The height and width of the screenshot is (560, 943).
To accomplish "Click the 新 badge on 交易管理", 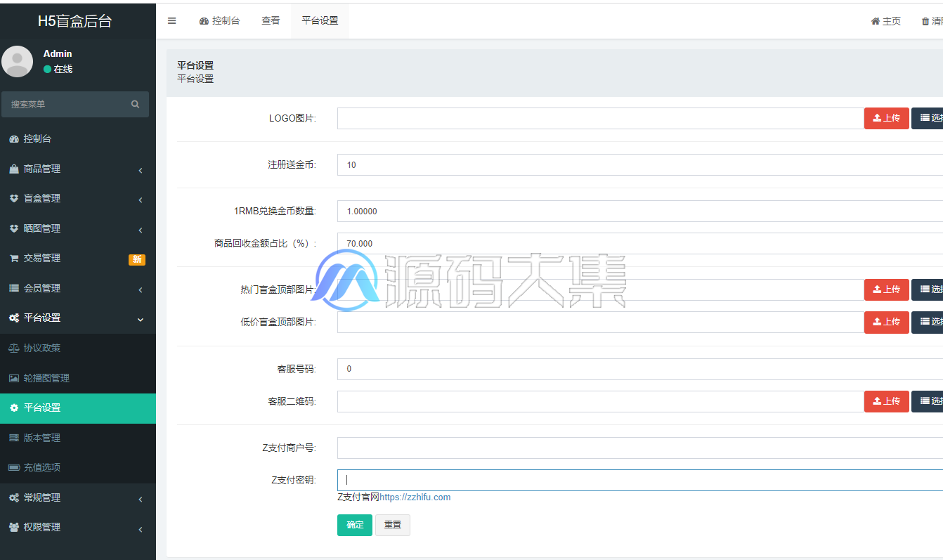I will (x=137, y=259).
